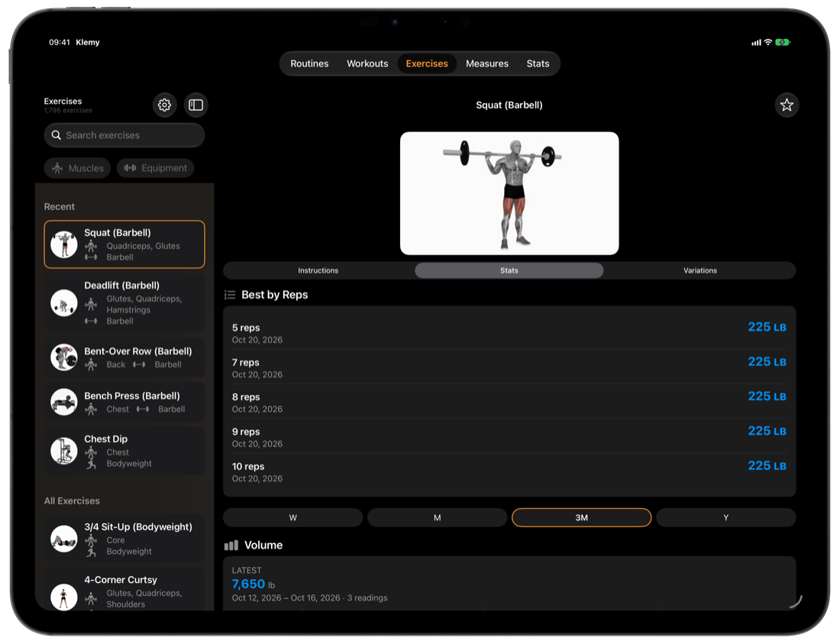Click Bent-Over Row exercise thumbnail
Screen dimensions: 840x644
point(63,358)
